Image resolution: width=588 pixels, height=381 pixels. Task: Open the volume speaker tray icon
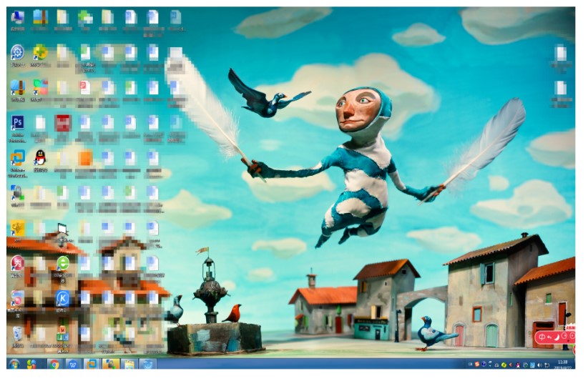(539, 365)
